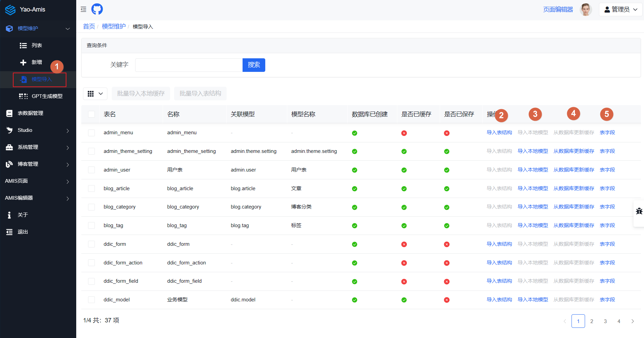
Task: Open 列表 list item in sidebar
Action: tap(37, 45)
